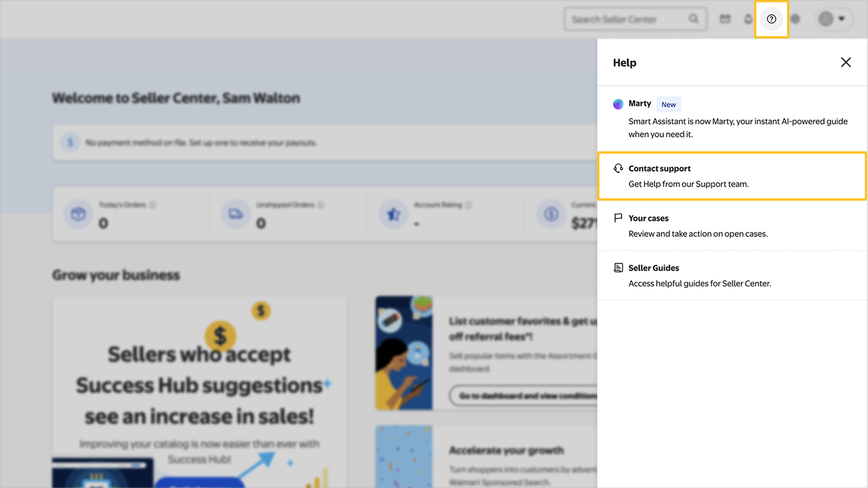Open the settings gear icon
Viewport: 868px width, 488px height.
tap(795, 19)
